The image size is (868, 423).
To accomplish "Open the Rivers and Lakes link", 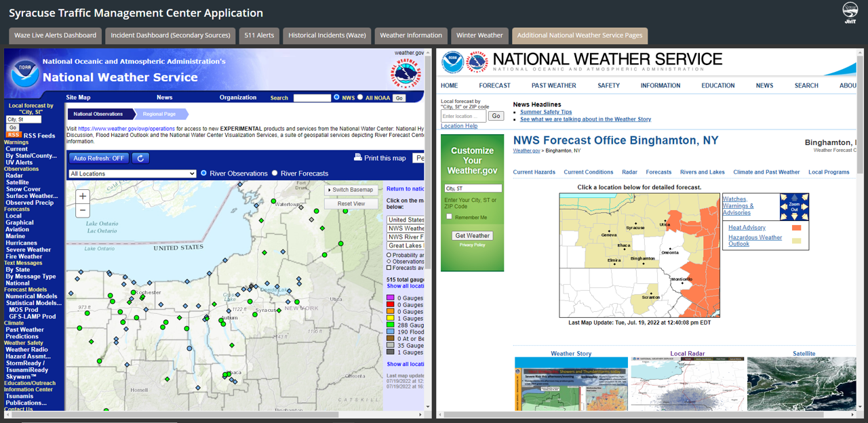I will (x=703, y=172).
